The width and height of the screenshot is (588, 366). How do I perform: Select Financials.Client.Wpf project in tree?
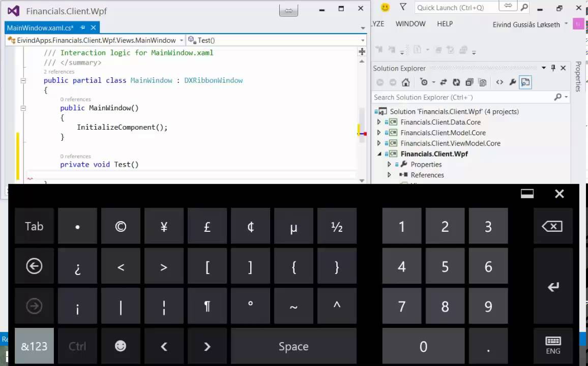click(x=434, y=154)
